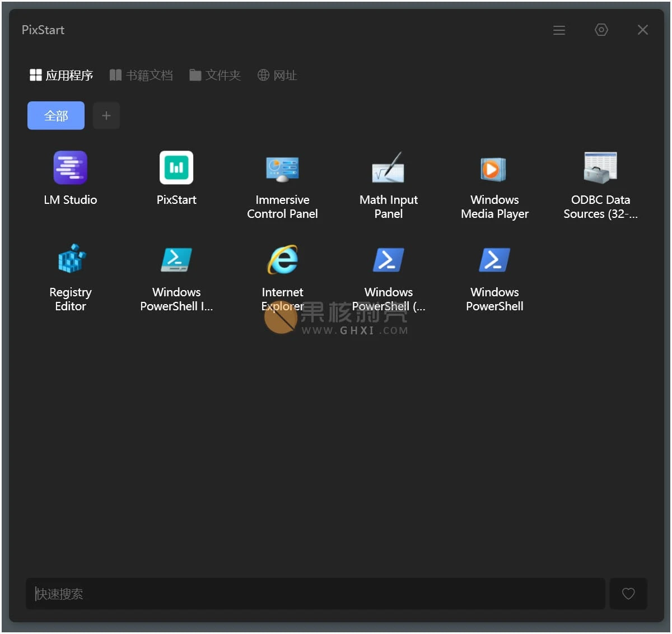The image size is (672, 634).
Task: Open the Windows Media Player icon
Action: pyautogui.click(x=494, y=169)
